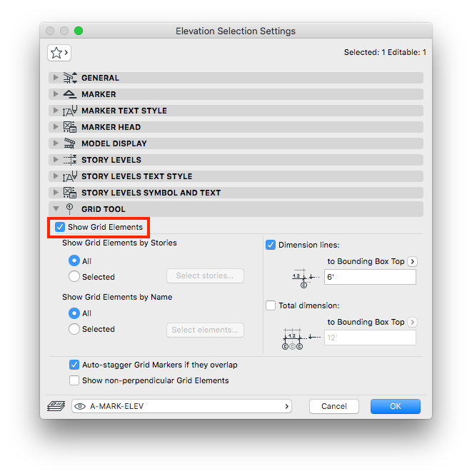Click the layer stack icon

click(x=56, y=406)
